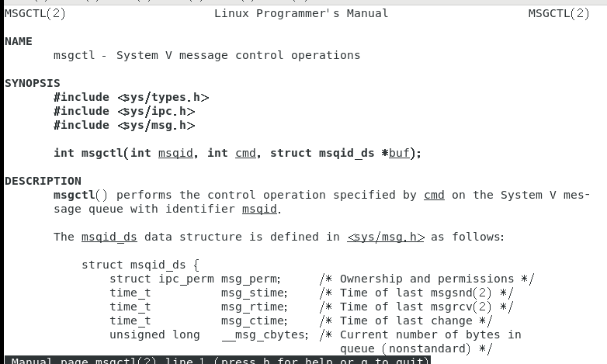Click underlined <sys/msg.h> in the description
607x364 pixels.
386,237
